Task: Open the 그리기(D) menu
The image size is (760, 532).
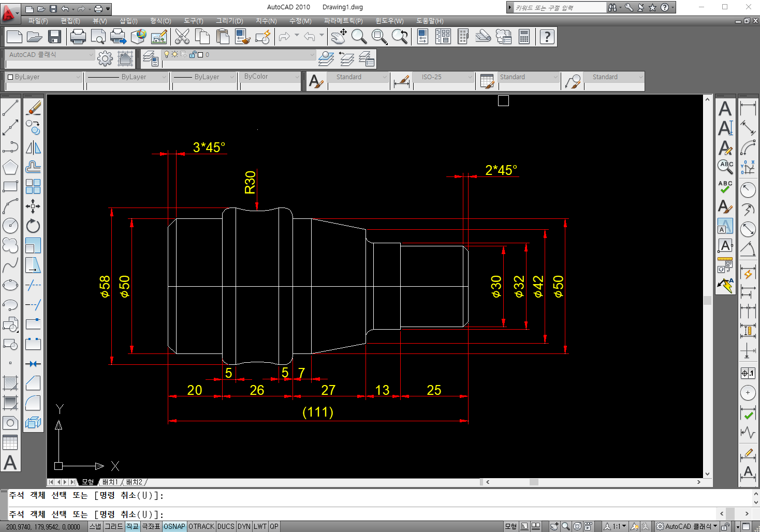Action: 229,21
